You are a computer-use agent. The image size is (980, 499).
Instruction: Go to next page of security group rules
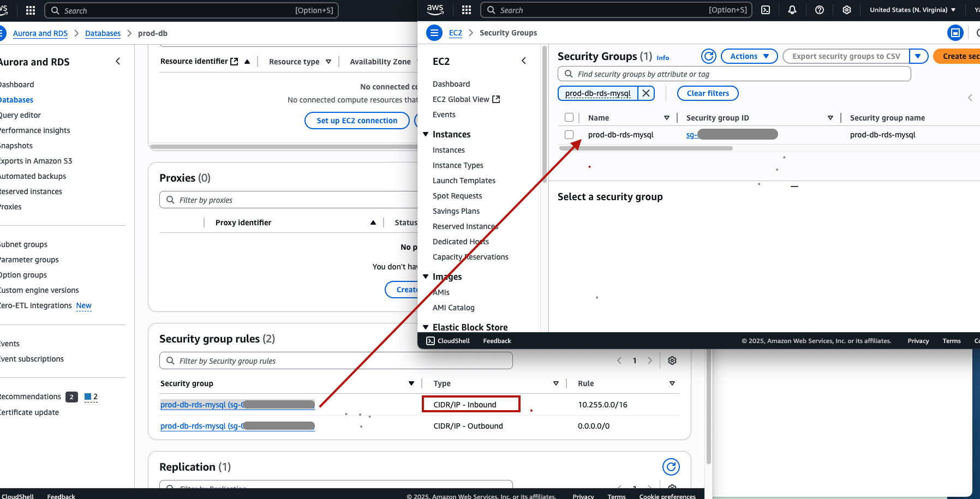[650, 360]
